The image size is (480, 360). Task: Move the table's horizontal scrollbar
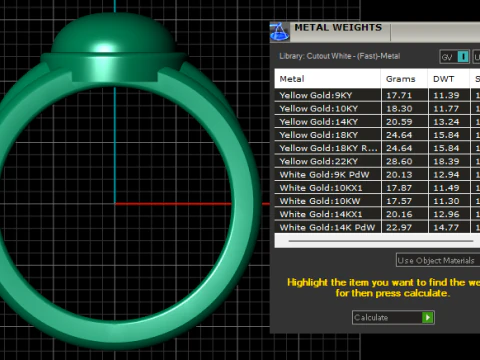[381, 241]
